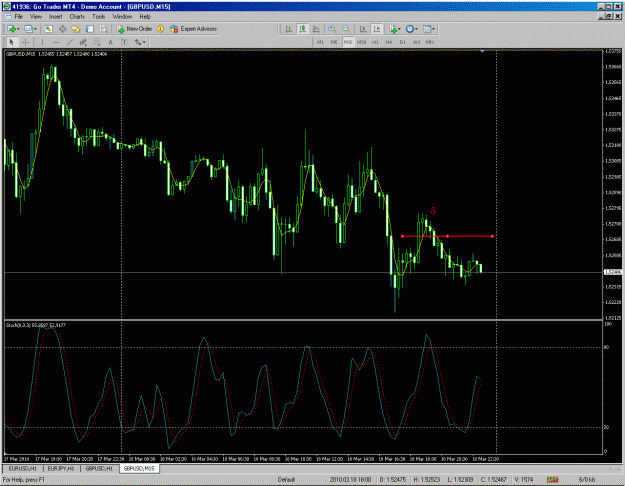625x486 pixels.
Task: Open the New Chart toolbar icon
Action: (11, 29)
